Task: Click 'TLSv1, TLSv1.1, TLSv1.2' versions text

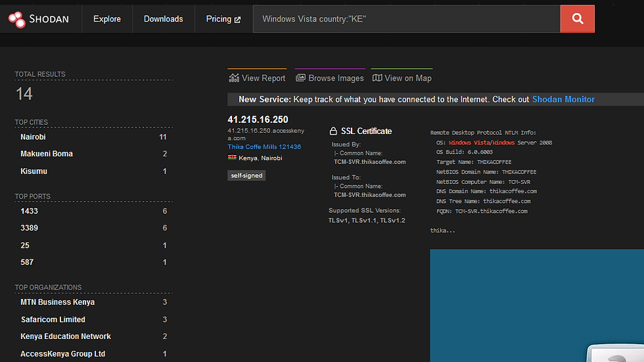Action: pos(367,220)
